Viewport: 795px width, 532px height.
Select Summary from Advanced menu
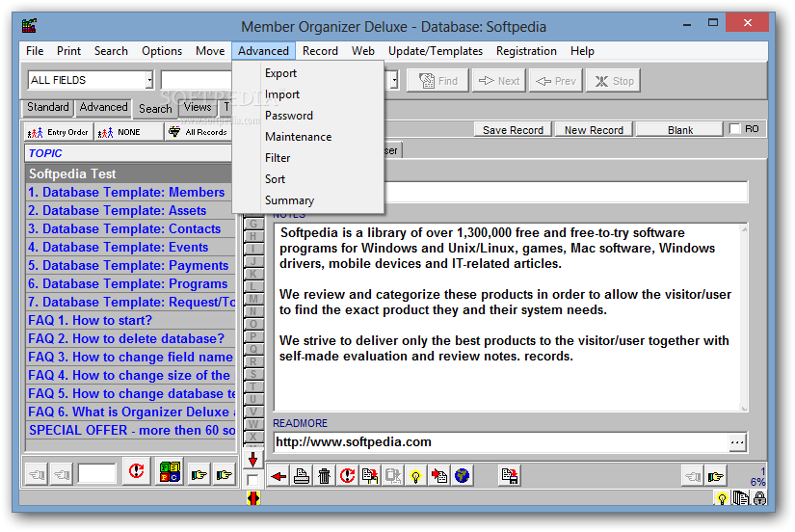point(289,200)
